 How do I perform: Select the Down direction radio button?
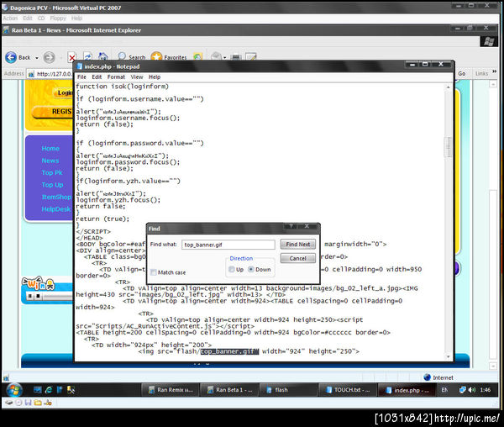point(251,269)
